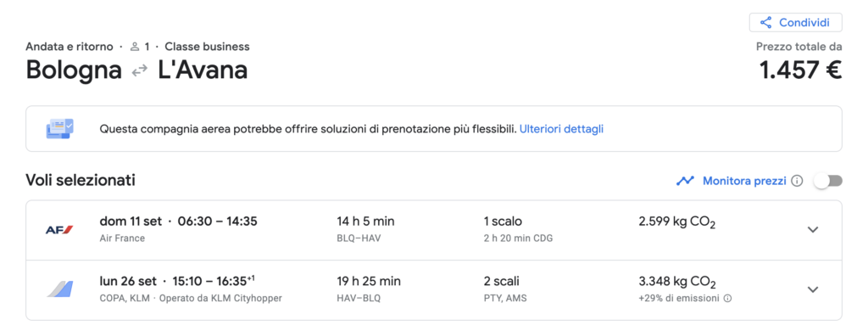868x331 pixels.
Task: Open emissions info icon near +29%
Action: [727, 298]
